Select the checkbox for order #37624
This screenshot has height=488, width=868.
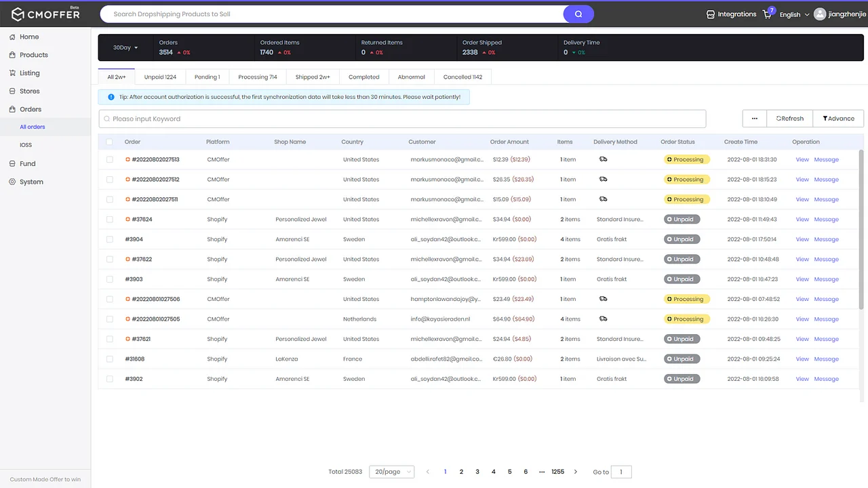(x=109, y=219)
